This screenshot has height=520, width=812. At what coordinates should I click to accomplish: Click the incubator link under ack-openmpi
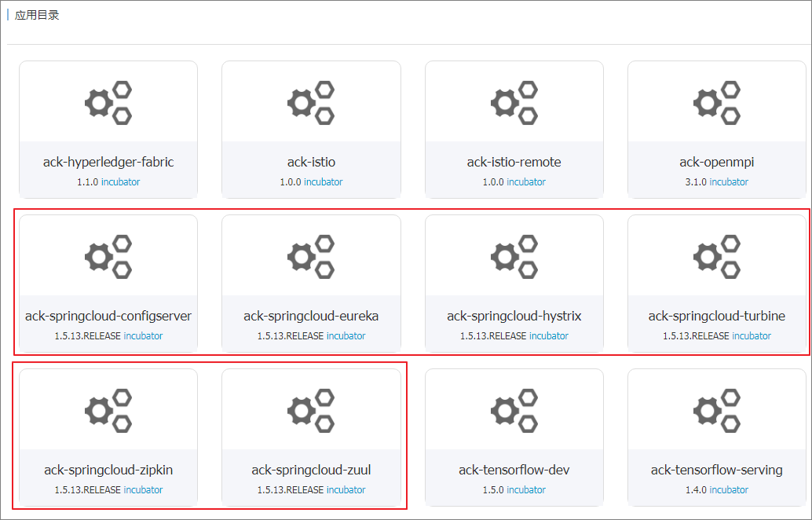[x=729, y=181]
